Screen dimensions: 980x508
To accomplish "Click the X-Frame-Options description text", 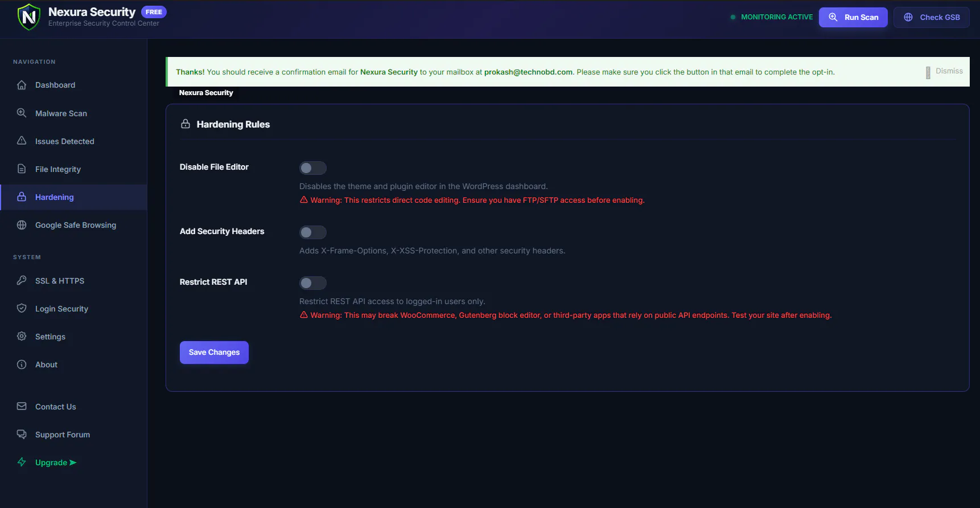I will coord(433,251).
